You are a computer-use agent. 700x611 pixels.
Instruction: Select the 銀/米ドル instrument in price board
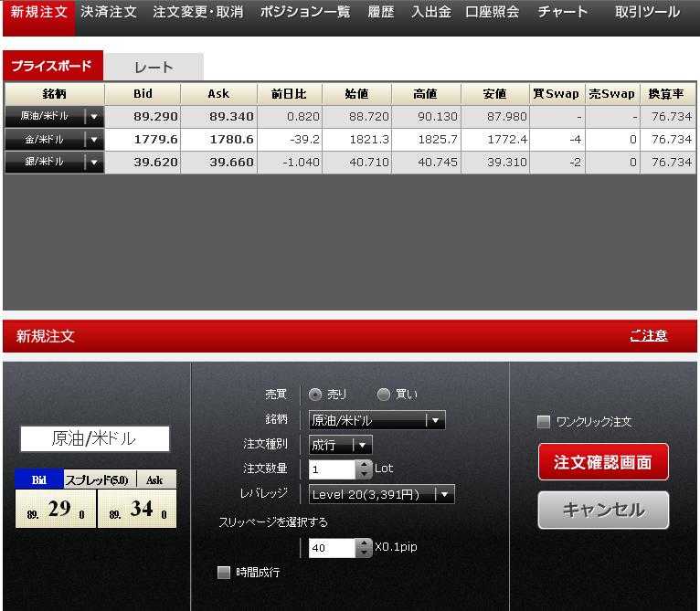pos(45,162)
